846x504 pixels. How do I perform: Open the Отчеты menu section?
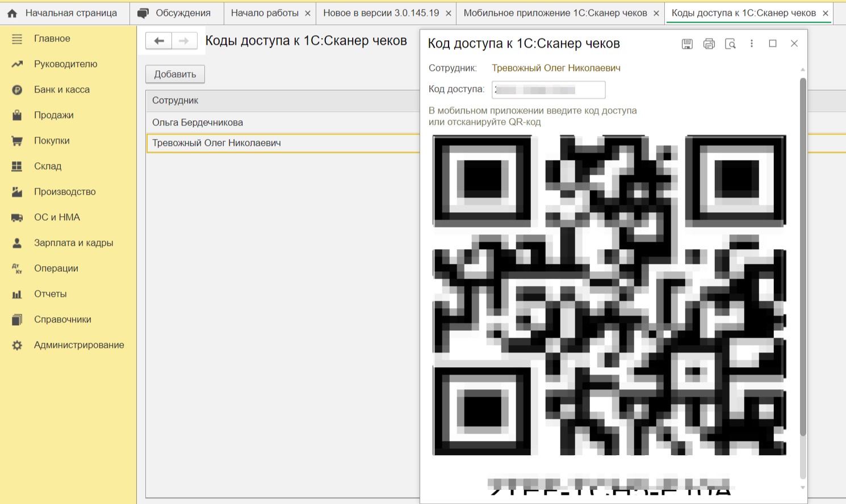pyautogui.click(x=51, y=294)
